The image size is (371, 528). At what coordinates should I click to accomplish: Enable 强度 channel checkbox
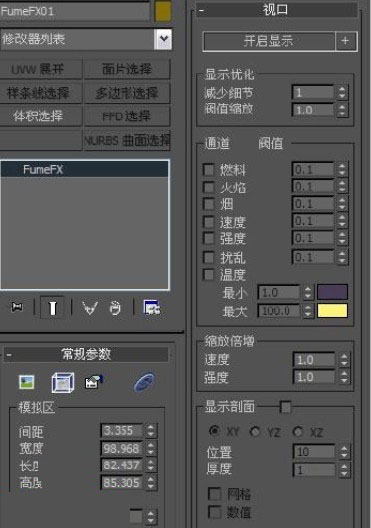(209, 238)
